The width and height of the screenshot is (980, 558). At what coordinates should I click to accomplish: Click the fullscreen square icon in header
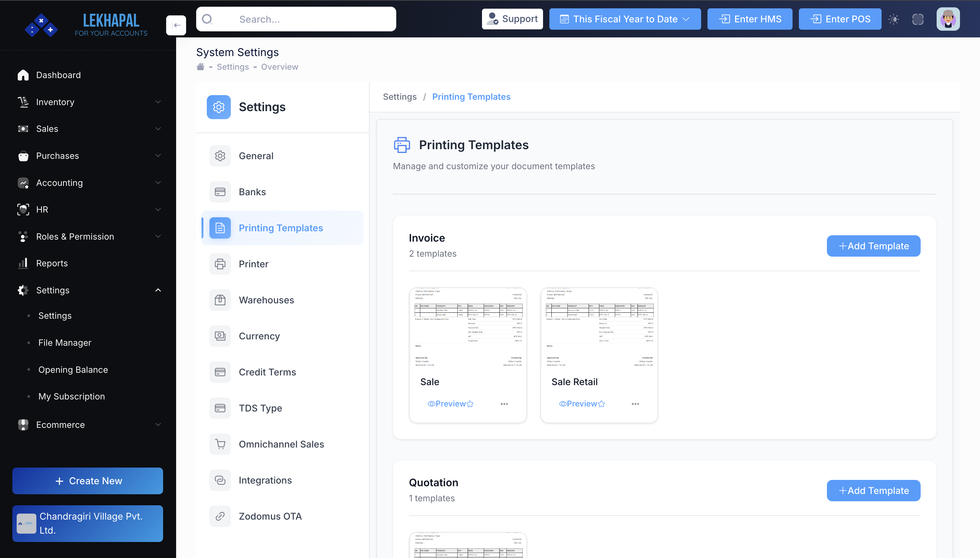918,19
